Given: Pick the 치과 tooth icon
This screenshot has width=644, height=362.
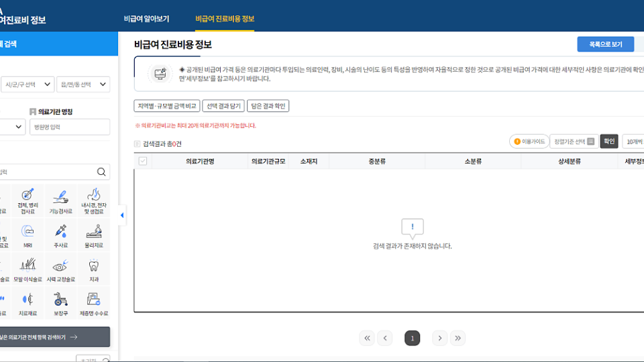Looking at the screenshot, I should pos(94,269).
